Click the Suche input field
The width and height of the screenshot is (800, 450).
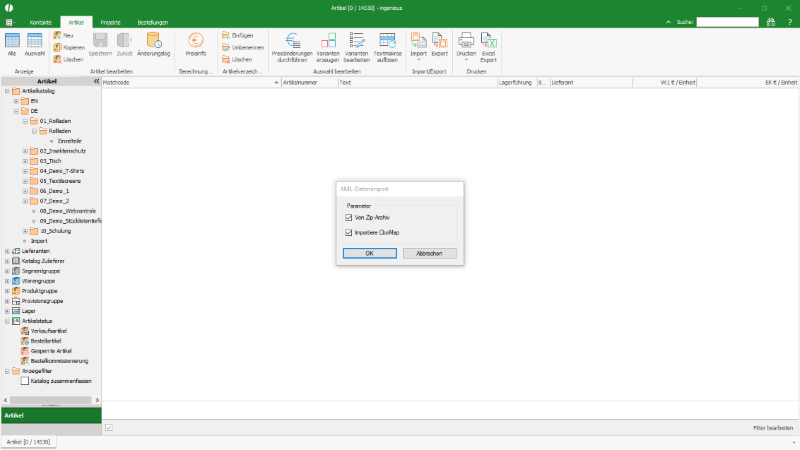pyautogui.click(x=728, y=22)
